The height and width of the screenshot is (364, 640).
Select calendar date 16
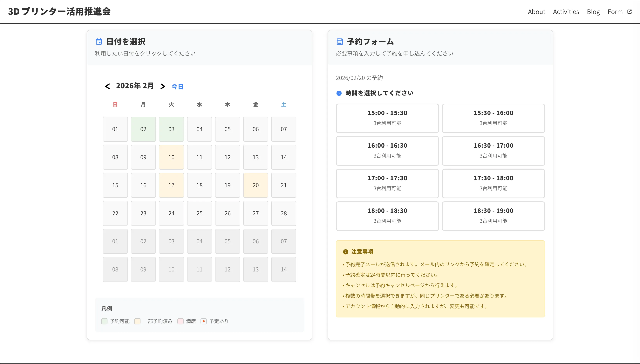(x=143, y=185)
